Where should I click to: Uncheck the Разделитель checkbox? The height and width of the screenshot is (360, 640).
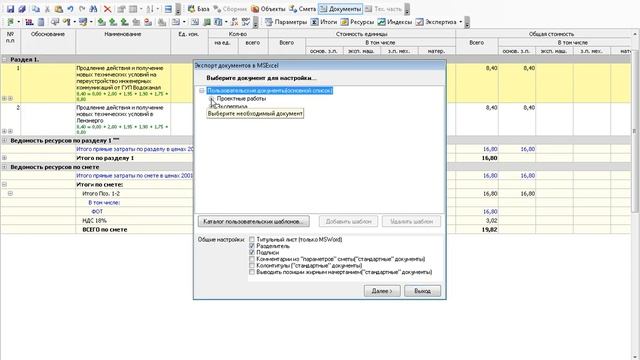[252, 246]
